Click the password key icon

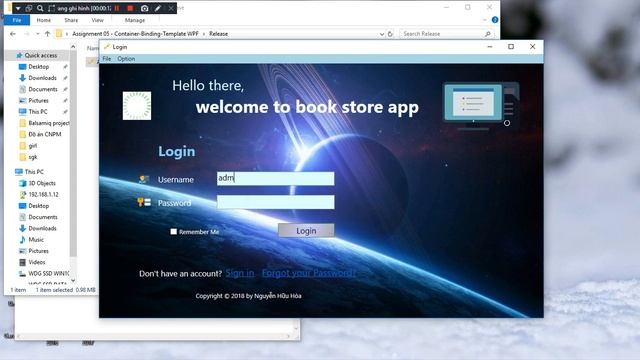[144, 202]
